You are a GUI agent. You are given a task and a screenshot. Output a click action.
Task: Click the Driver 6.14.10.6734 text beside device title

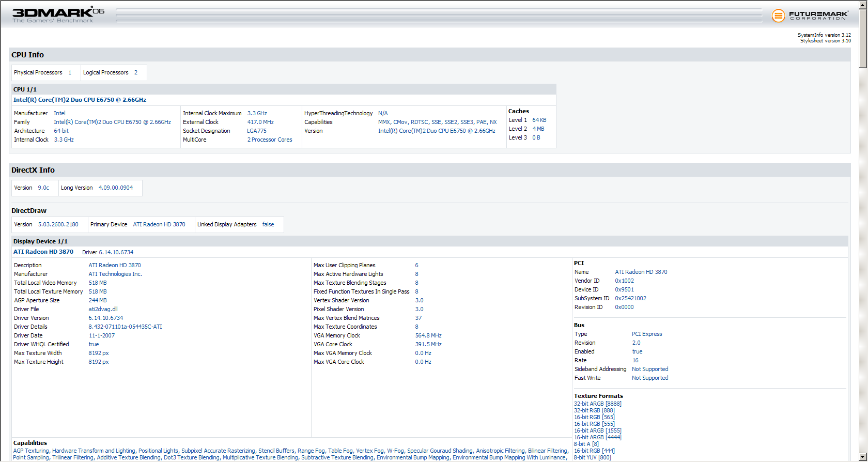[107, 252]
